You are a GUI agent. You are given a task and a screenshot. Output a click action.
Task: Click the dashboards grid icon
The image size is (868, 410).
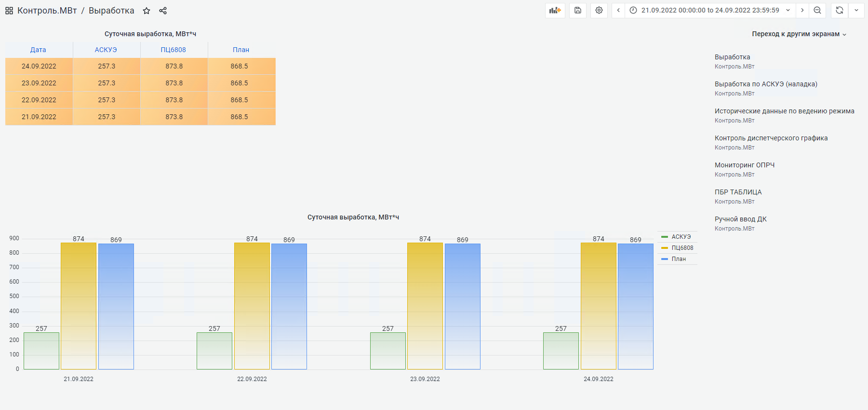click(9, 11)
